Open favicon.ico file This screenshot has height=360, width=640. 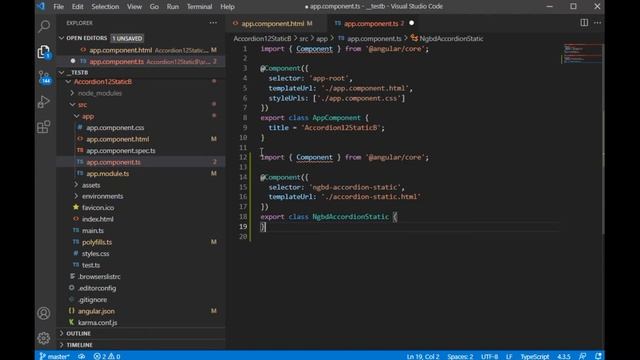(x=98, y=208)
